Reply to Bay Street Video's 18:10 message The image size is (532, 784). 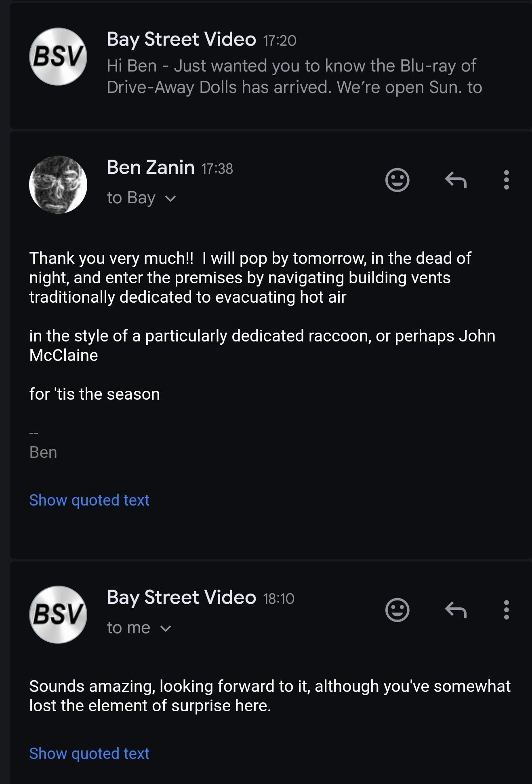pyautogui.click(x=456, y=610)
